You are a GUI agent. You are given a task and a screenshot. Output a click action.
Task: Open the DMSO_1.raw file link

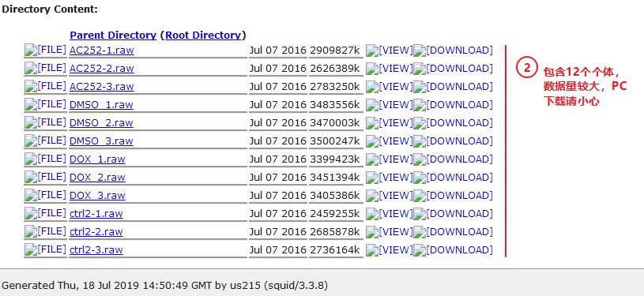tap(101, 105)
